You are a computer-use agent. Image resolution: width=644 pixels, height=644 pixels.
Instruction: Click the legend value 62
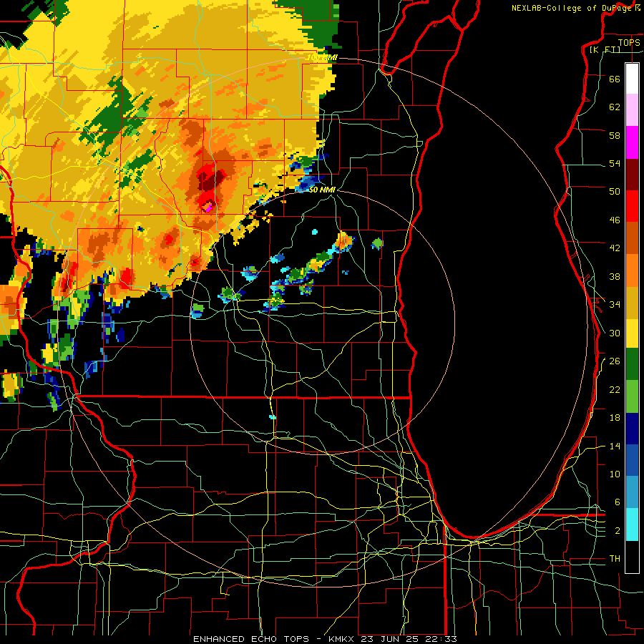pos(615,107)
